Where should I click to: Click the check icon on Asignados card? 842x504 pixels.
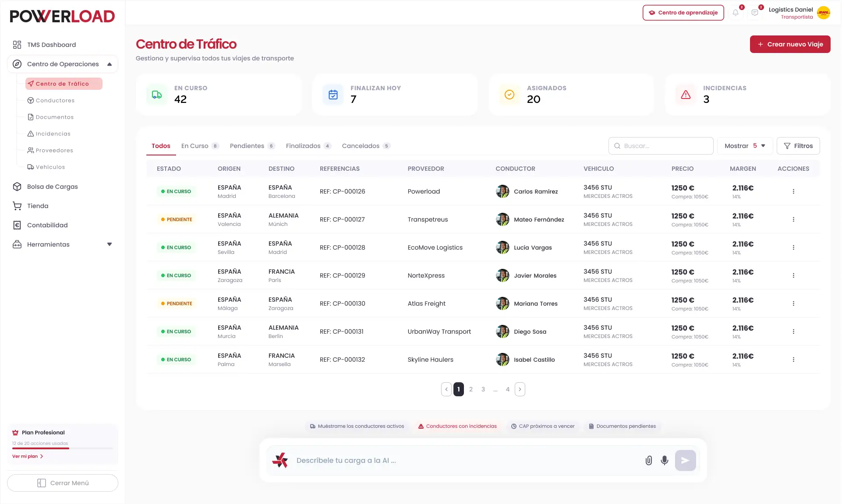(509, 95)
